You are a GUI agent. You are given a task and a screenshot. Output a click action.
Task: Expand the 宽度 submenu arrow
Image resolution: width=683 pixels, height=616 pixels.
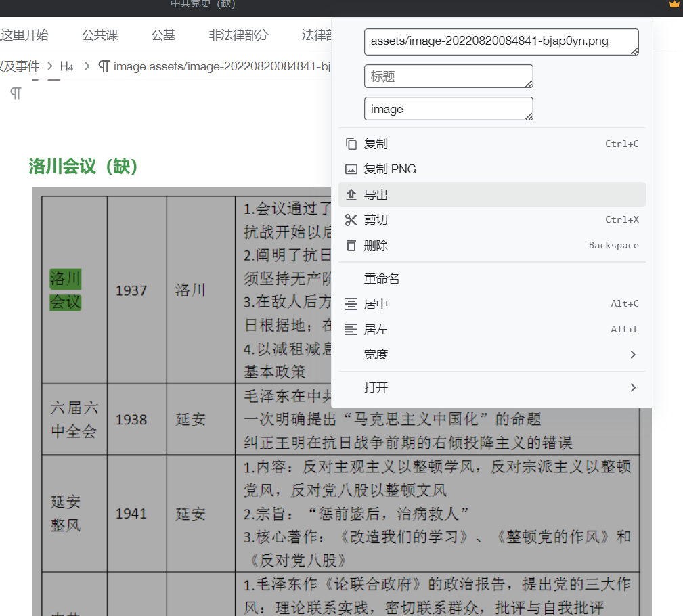633,355
